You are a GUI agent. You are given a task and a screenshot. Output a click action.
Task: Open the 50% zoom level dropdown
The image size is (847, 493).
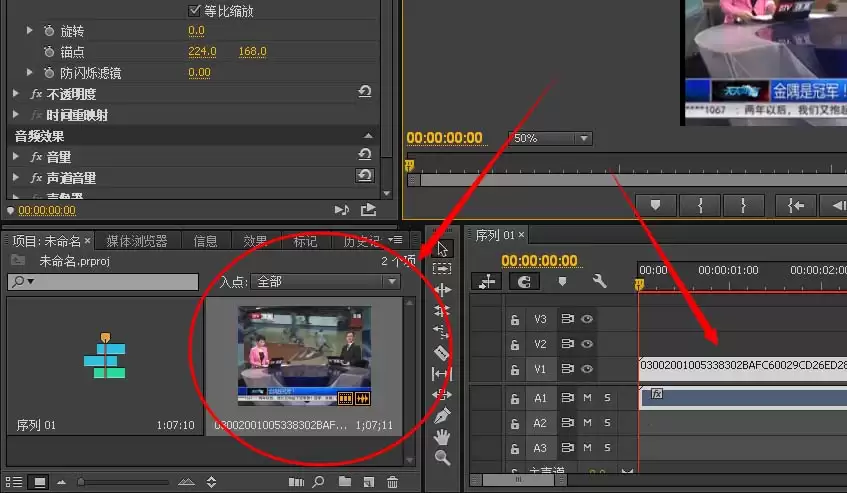tap(550, 138)
